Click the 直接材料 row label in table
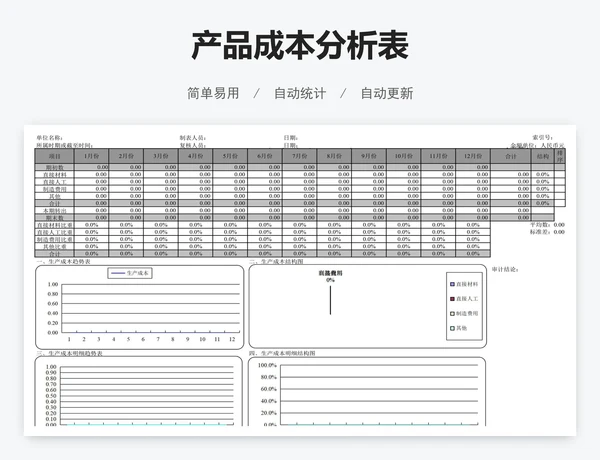This screenshot has width=600, height=460. tap(54, 175)
